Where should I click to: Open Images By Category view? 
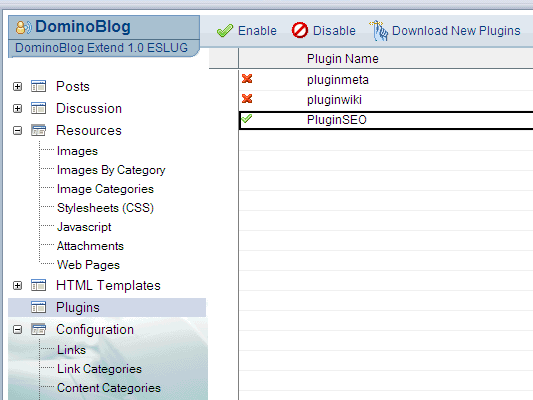[111, 170]
